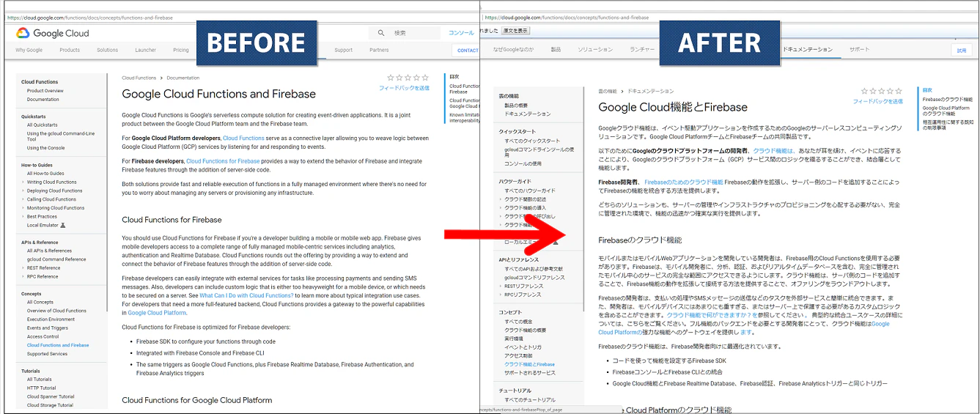Click Firebaseのためのクラウド機能 link in AFTER article
980x414 pixels.
click(684, 182)
